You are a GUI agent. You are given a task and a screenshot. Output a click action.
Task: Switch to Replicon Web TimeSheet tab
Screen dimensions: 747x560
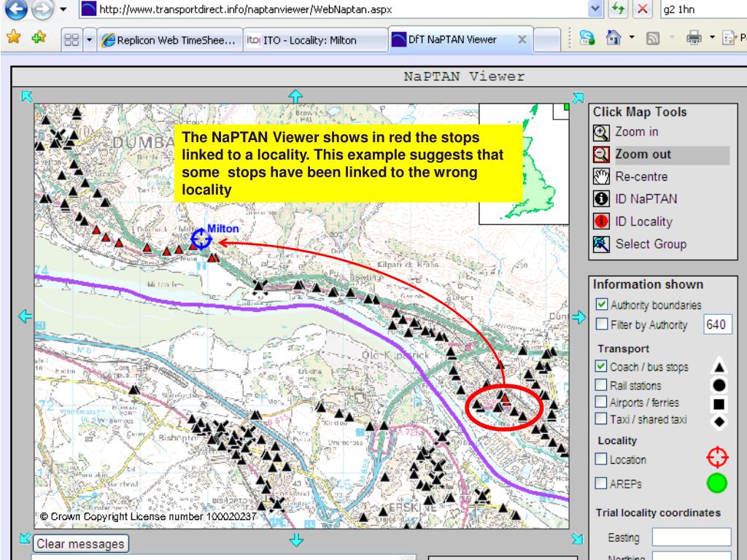click(x=170, y=41)
